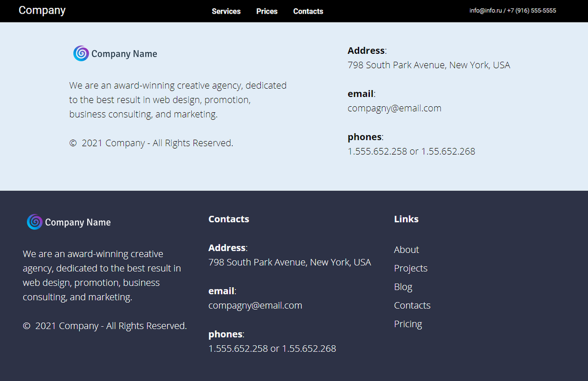588x381 pixels.
Task: Click the email label in the dark footer
Action: [221, 291]
